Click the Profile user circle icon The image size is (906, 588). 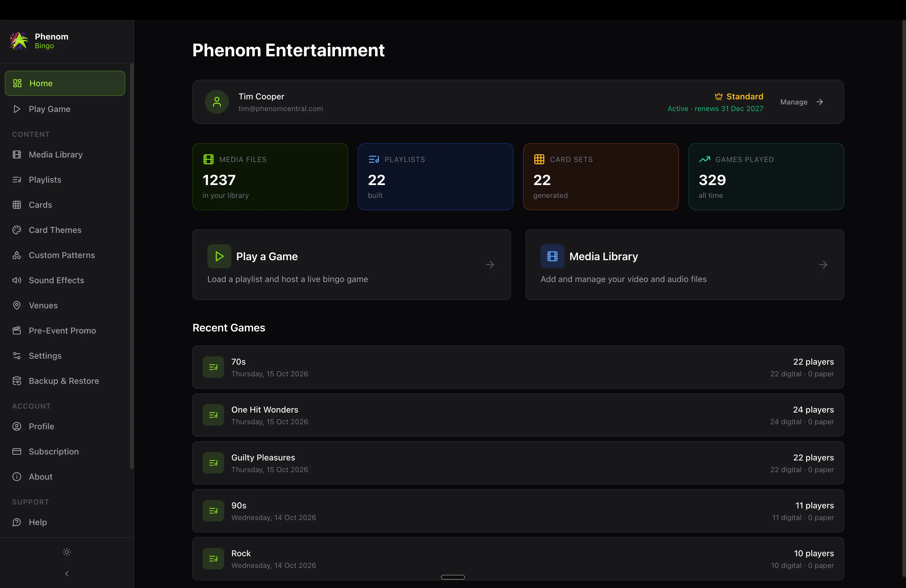(17, 426)
